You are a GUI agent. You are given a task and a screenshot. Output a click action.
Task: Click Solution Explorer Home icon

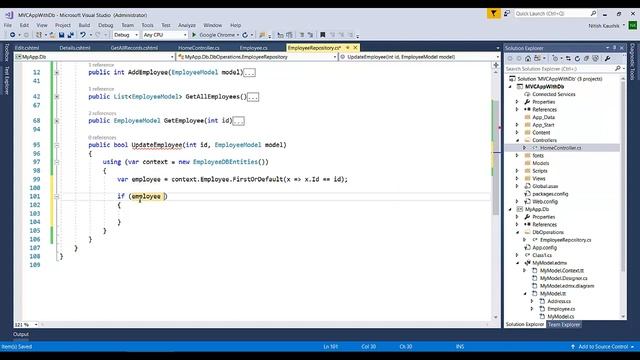[528, 59]
